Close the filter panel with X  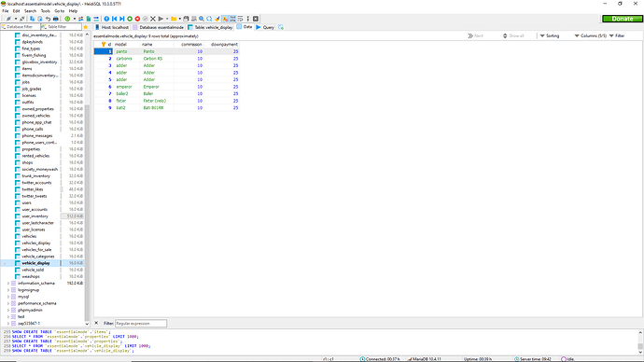96,323
